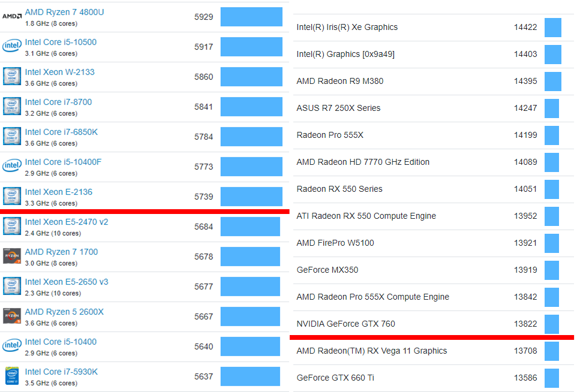Viewport: 577px width, 392px height.
Task: Click the Intel logo beside Core i5-10400
Action: [x=12, y=346]
